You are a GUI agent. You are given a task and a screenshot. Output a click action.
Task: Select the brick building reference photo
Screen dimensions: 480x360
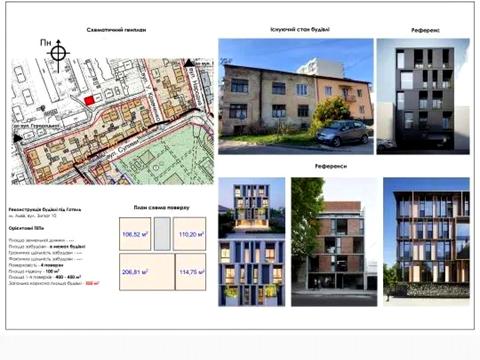334,242
